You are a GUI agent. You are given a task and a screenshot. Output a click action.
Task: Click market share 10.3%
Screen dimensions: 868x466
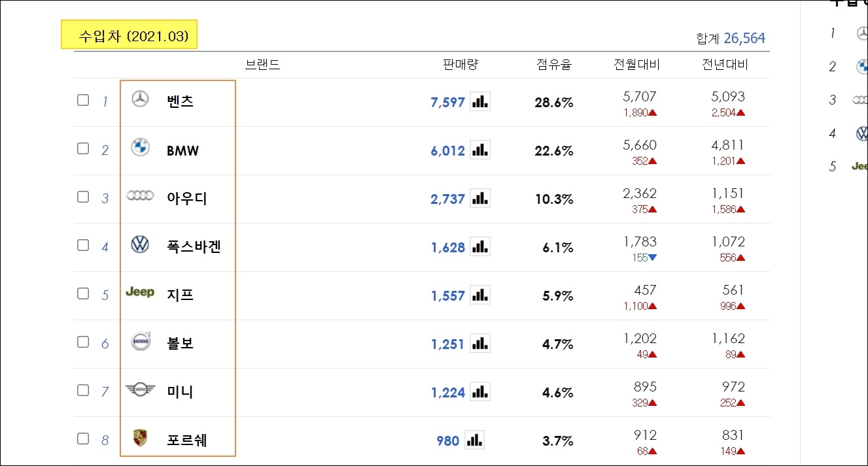(x=554, y=199)
